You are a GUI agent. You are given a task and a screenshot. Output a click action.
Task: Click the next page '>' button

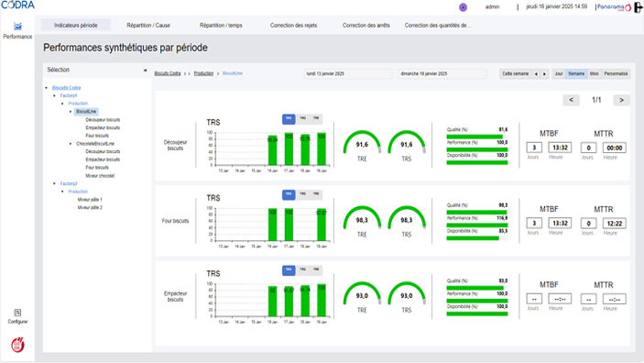(x=621, y=100)
